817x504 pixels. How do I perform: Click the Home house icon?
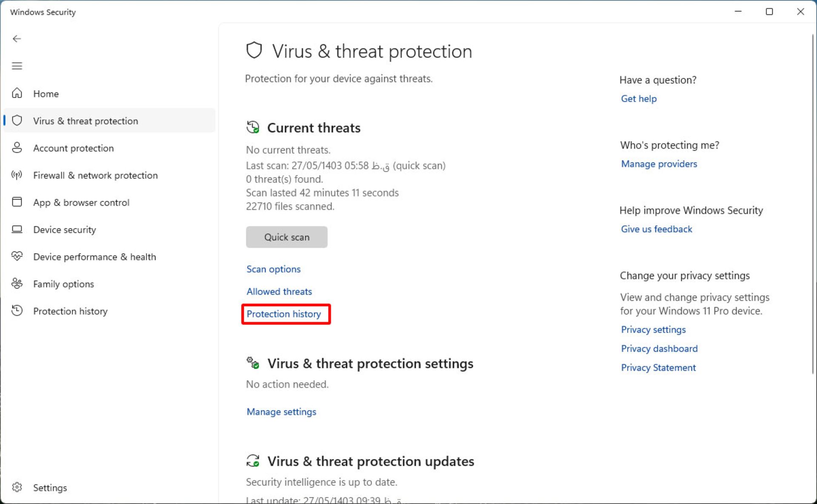[x=17, y=93]
